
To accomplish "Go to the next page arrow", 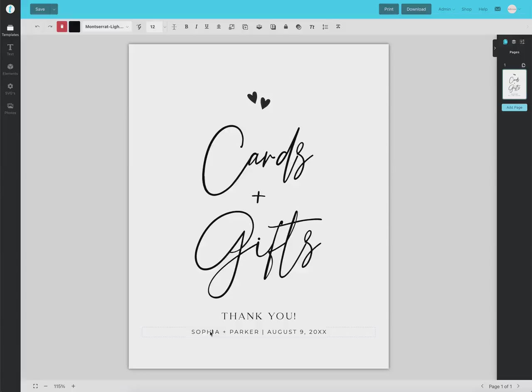I will 518,386.
